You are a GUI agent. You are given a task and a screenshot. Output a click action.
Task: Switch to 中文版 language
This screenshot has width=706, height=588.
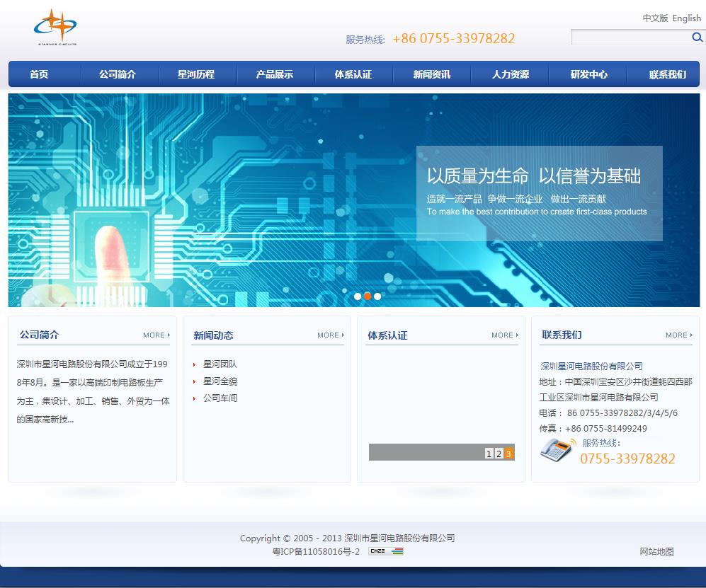tap(655, 18)
